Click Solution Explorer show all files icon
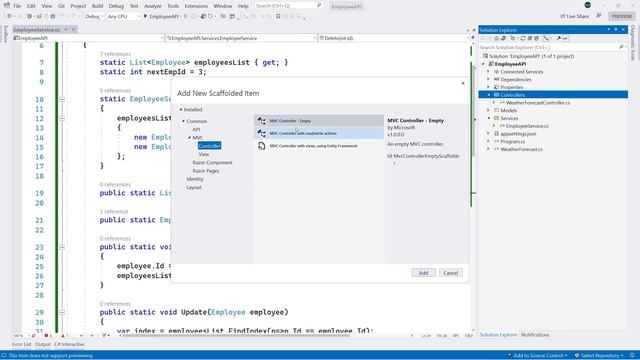The height and width of the screenshot is (360, 640). (537, 38)
